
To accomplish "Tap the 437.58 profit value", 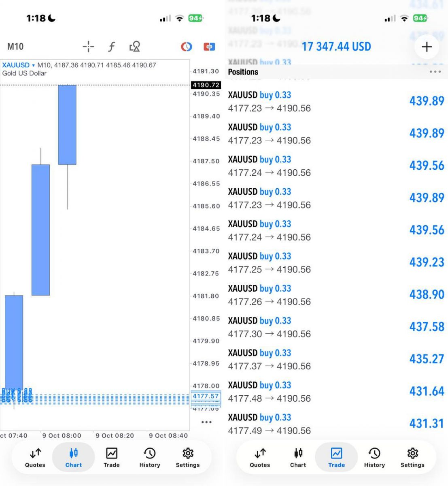I will click(427, 326).
